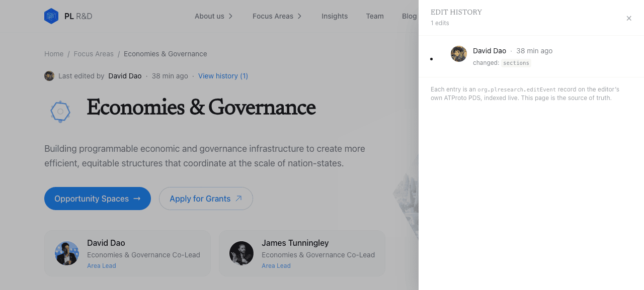Click James Tunningley's profile photo
644x290 pixels.
(x=242, y=253)
